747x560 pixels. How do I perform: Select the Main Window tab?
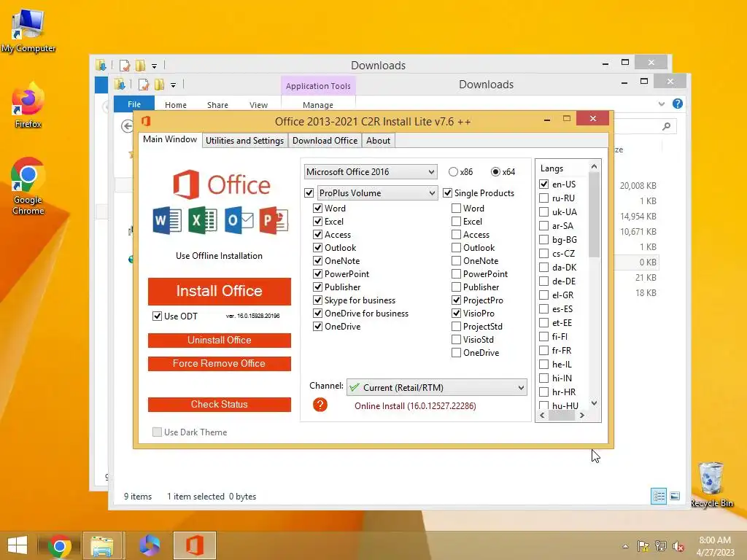tap(170, 139)
